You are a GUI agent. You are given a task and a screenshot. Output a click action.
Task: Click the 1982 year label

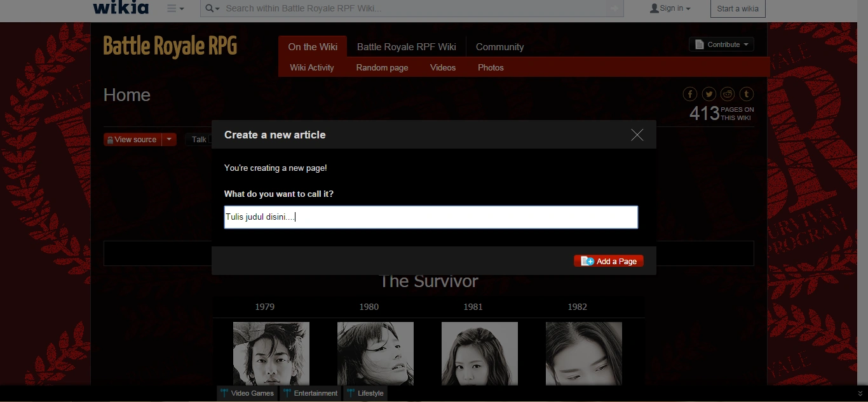pyautogui.click(x=577, y=307)
